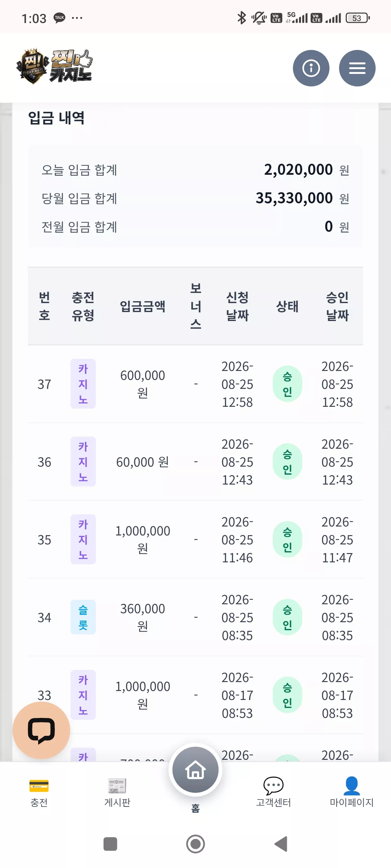Select 카지노 tag on row 37

(83, 384)
